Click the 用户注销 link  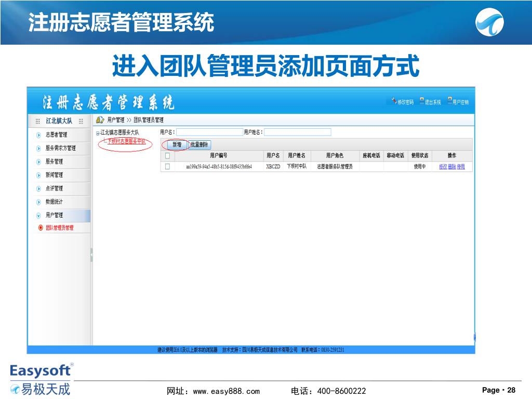[x=461, y=102]
